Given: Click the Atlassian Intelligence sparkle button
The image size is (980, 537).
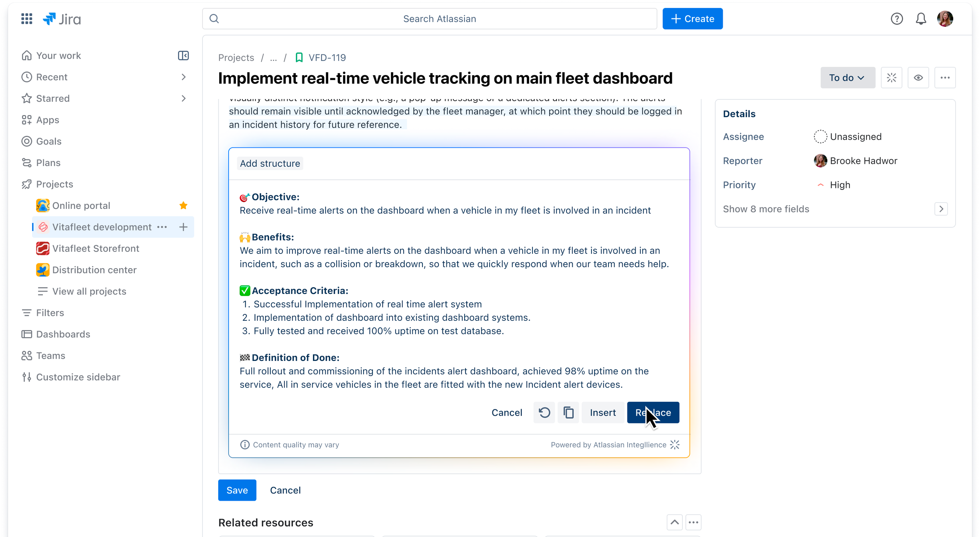Looking at the screenshot, I should (891, 78).
